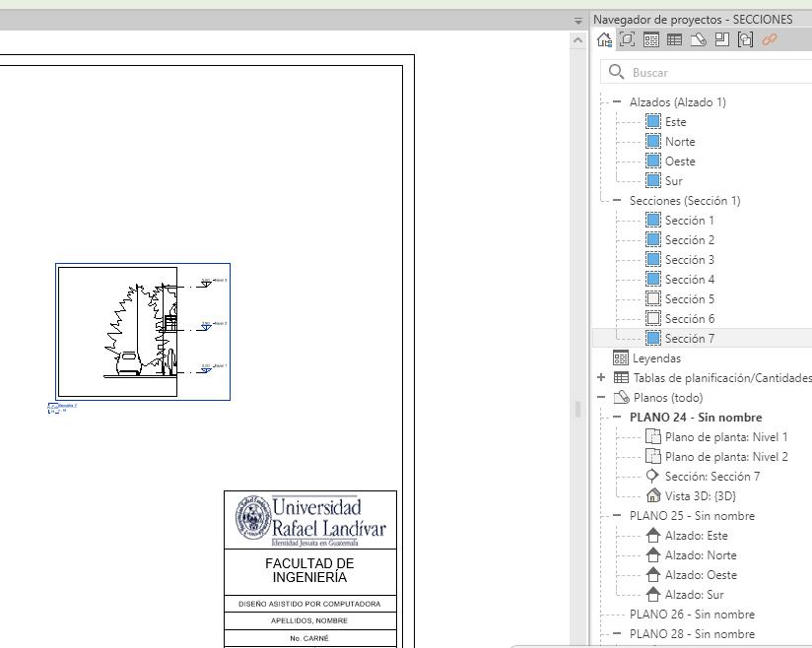Open the Revit Links chain icon
Viewport: 812px width, 648px height.
770,39
